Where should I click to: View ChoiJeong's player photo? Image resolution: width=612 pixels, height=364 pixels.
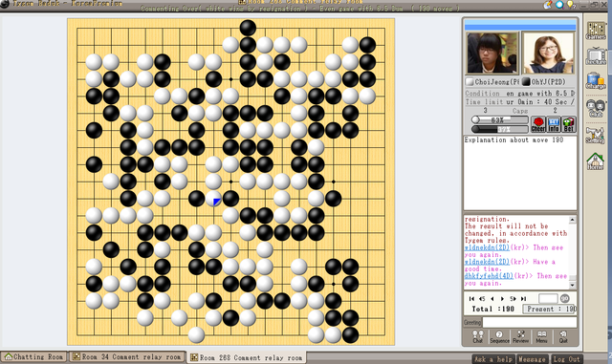492,53
